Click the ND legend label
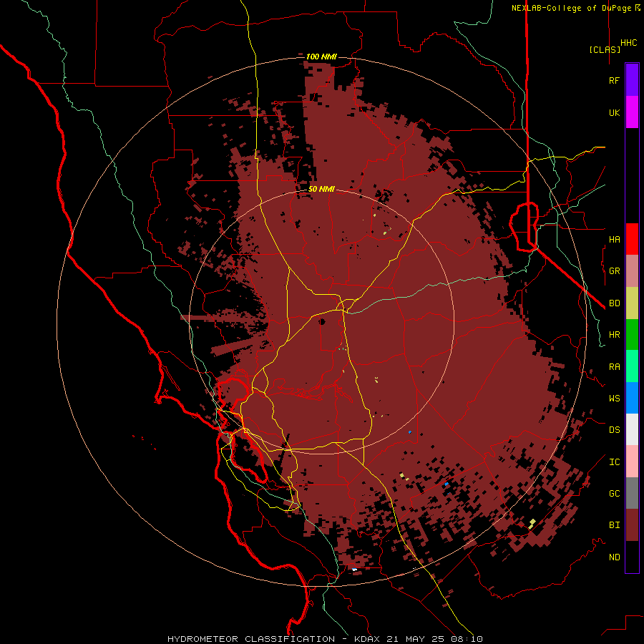Viewport: 644px width, 644px height. tap(614, 557)
